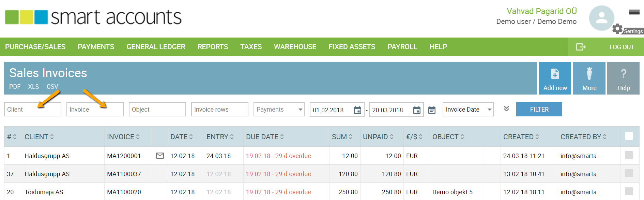Sort table by # column
The image size is (644, 200).
12,137
